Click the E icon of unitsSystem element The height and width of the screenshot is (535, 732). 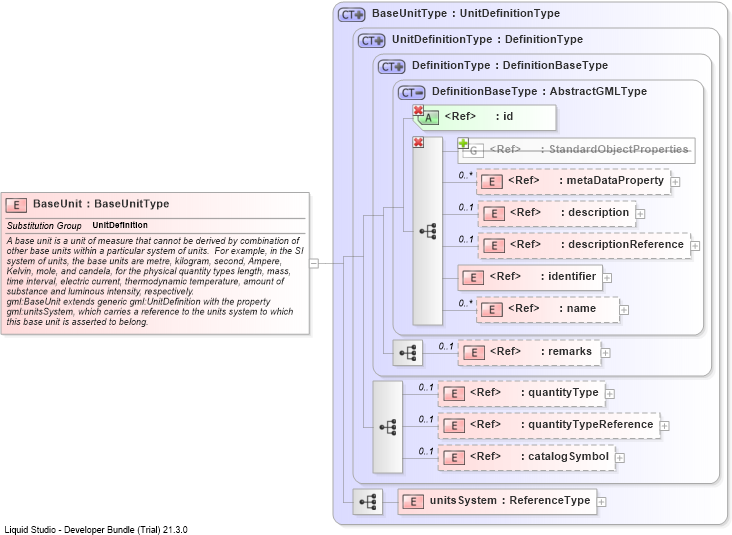(413, 502)
